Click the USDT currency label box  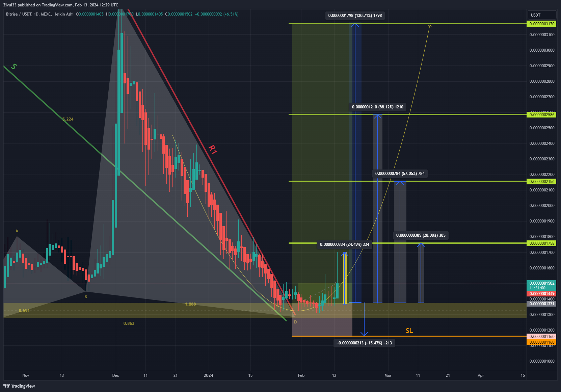(x=542, y=15)
